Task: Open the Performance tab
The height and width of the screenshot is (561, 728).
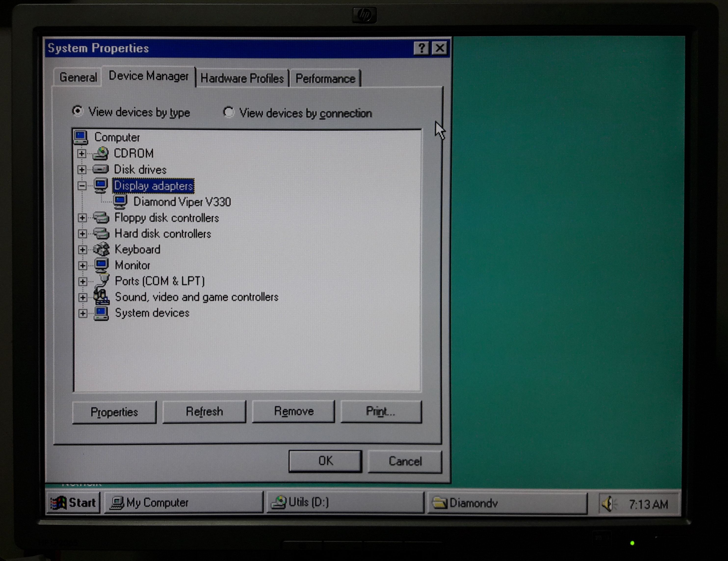Action: tap(325, 79)
